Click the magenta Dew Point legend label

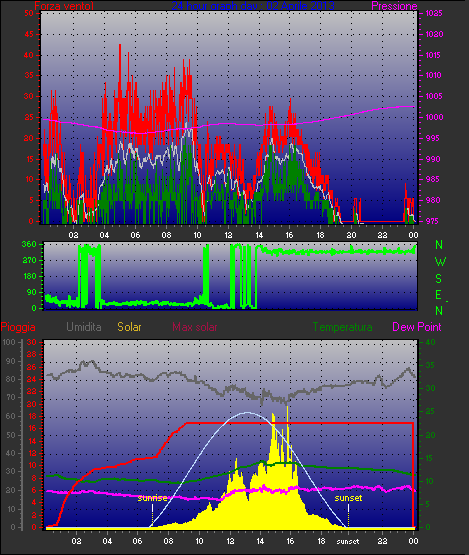coord(417,327)
